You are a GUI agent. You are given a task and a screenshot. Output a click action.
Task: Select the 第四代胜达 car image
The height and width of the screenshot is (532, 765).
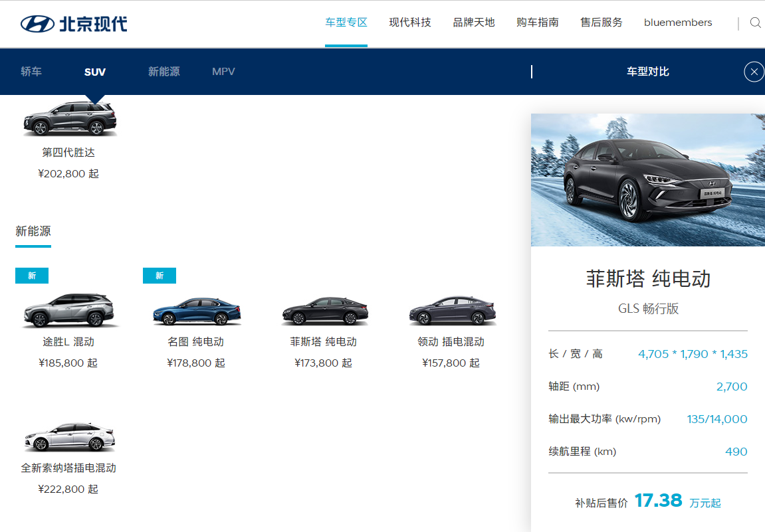click(x=69, y=118)
